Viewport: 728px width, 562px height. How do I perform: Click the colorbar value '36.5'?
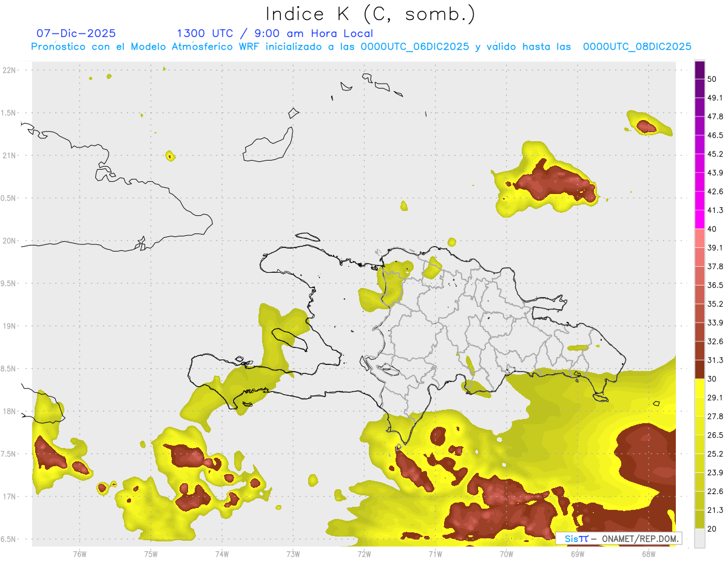coord(715,285)
